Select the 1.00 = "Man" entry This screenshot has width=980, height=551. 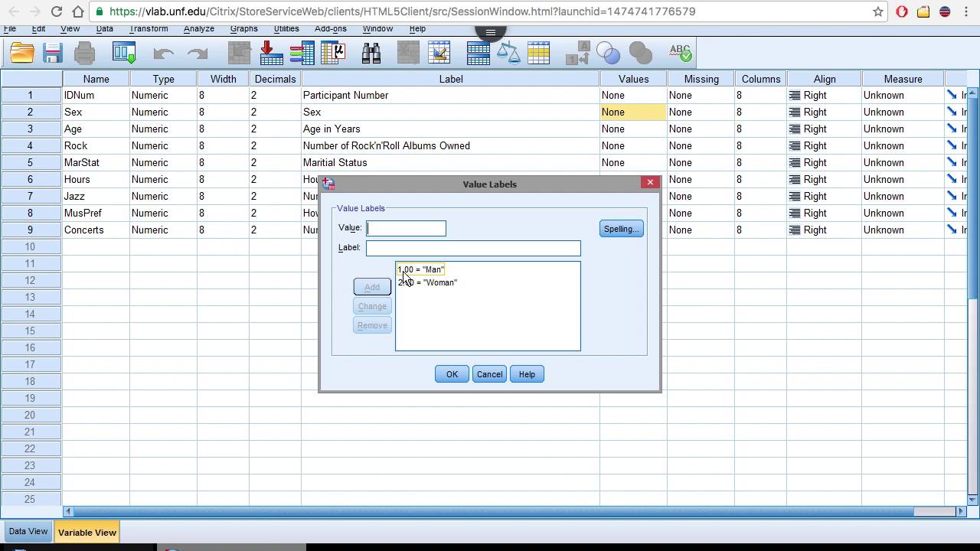tap(421, 269)
